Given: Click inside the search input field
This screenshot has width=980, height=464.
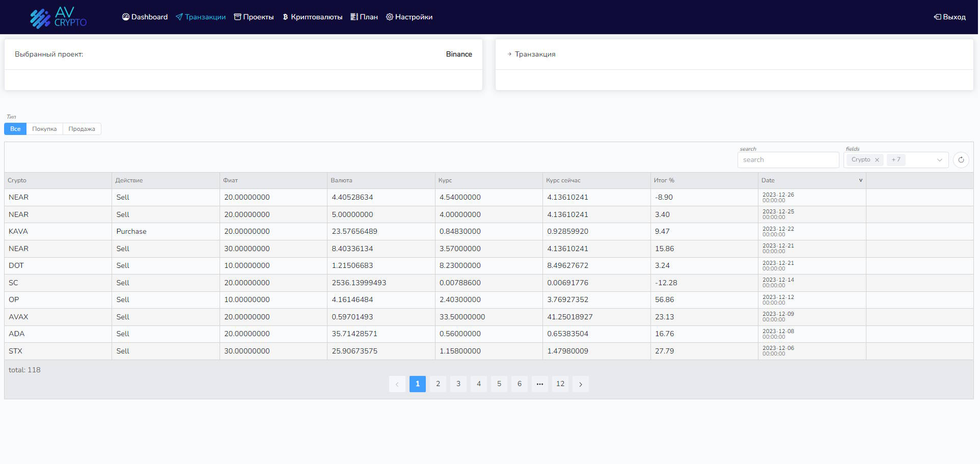Looking at the screenshot, I should pos(788,159).
